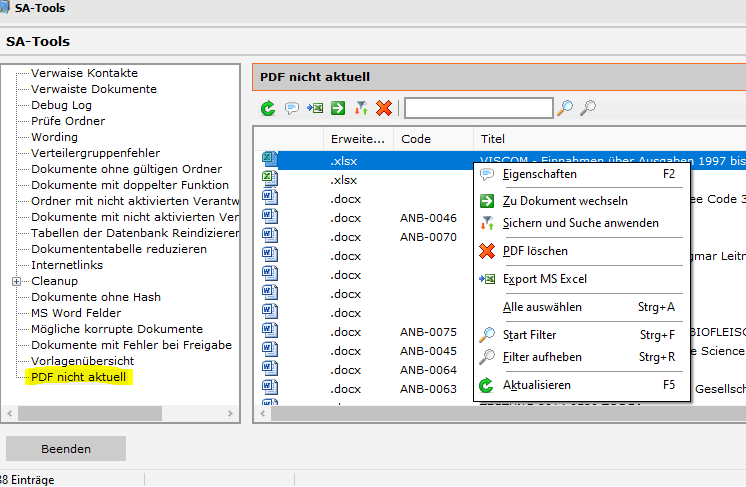
Task: Choose Aktualisieren in context menu
Action: [581, 385]
